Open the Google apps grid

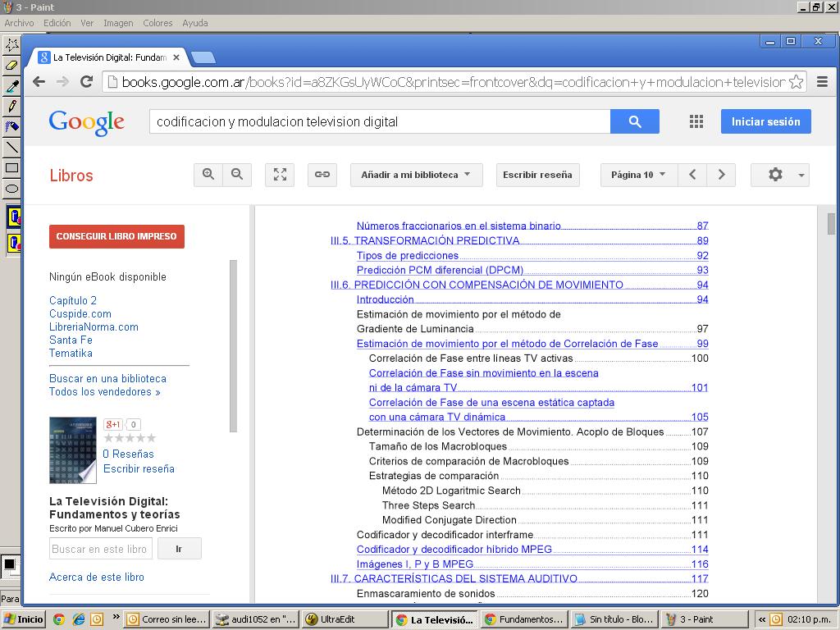[x=696, y=121]
